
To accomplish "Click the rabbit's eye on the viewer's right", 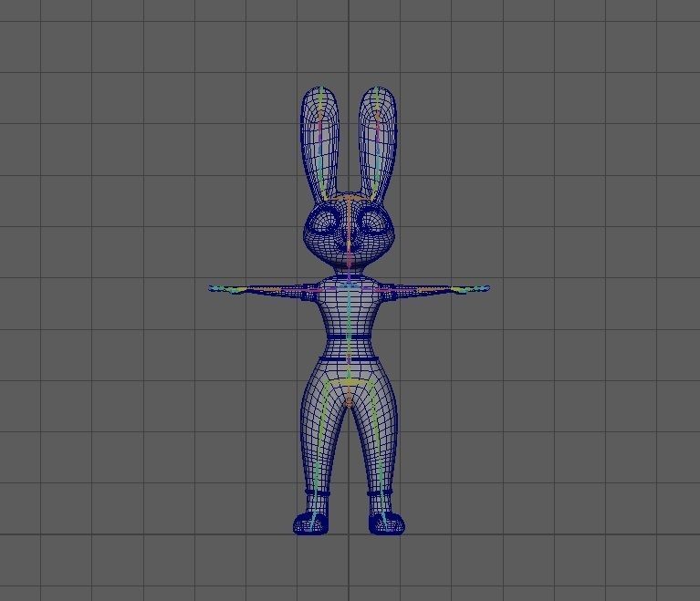I will point(373,221).
